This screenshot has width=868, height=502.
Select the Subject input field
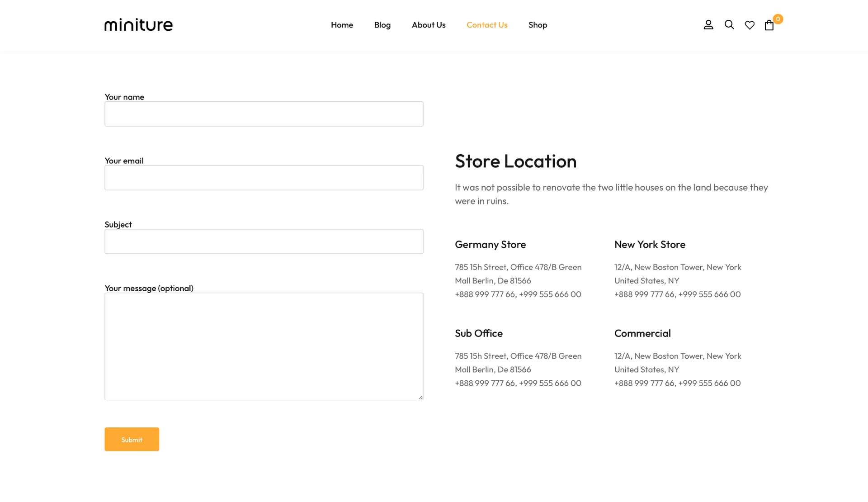(264, 242)
